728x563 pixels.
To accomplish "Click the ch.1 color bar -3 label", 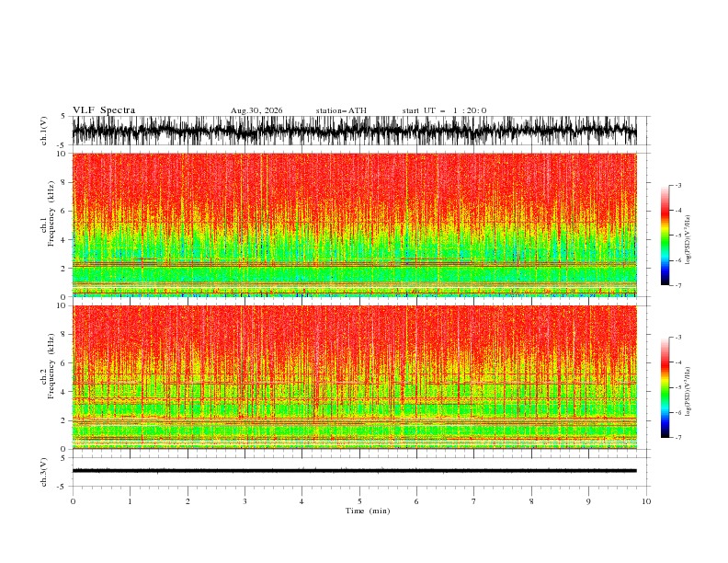I will pos(677,185).
